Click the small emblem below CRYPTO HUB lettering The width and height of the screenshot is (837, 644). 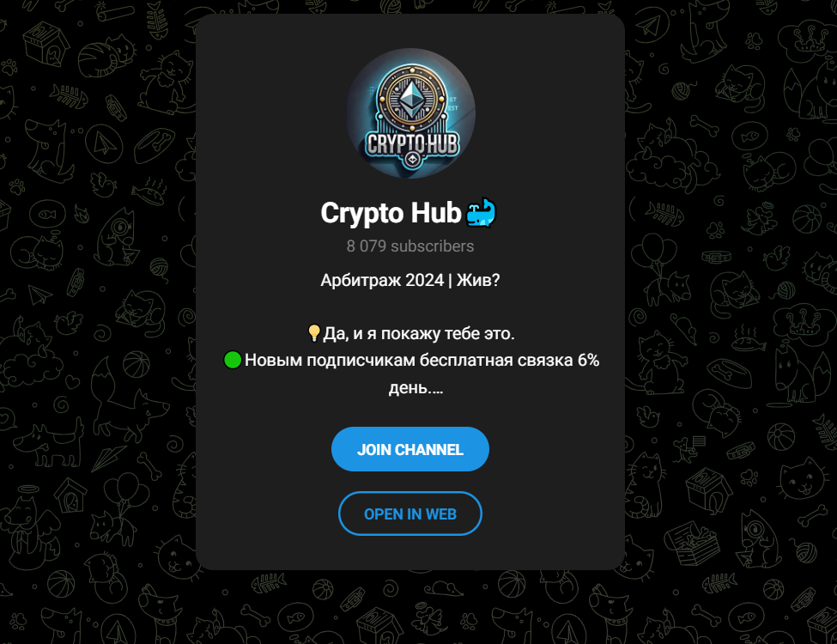[x=411, y=159]
